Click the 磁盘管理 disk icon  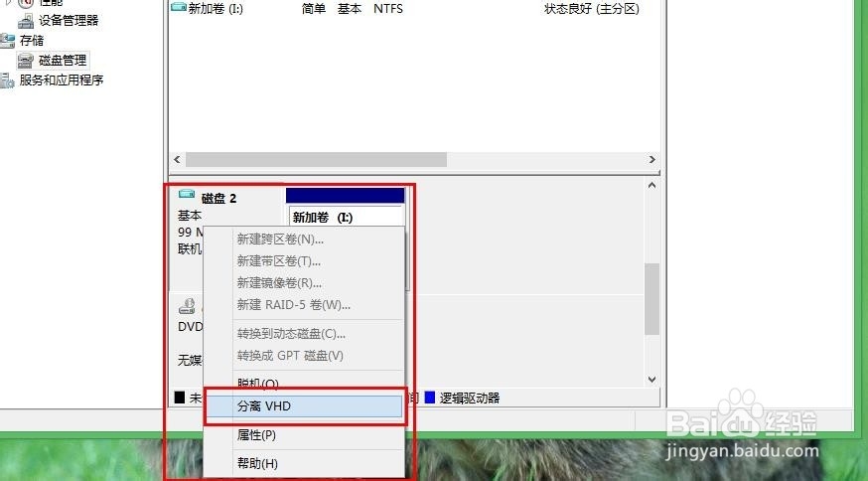[x=26, y=61]
